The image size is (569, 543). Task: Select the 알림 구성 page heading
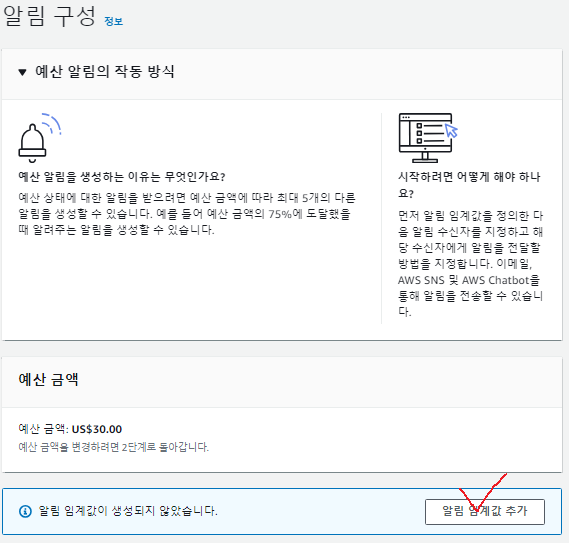point(49,16)
